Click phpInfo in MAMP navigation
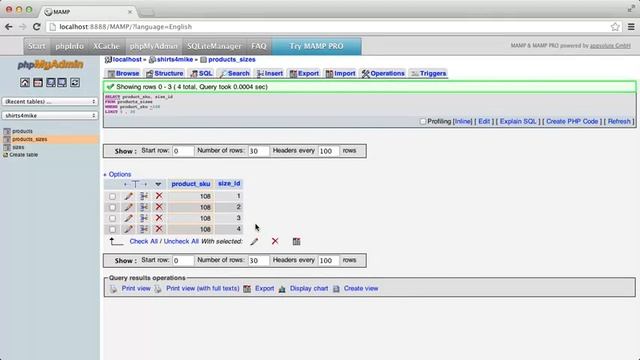The height and width of the screenshot is (360, 640). (70, 46)
